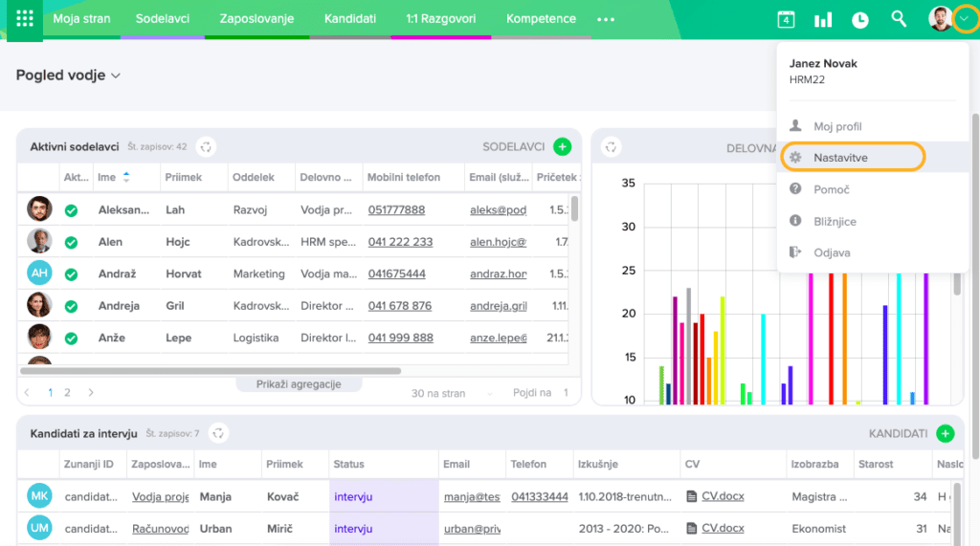Open the more tabs ellipsis menu
This screenshot has height=546, width=980.
[606, 19]
